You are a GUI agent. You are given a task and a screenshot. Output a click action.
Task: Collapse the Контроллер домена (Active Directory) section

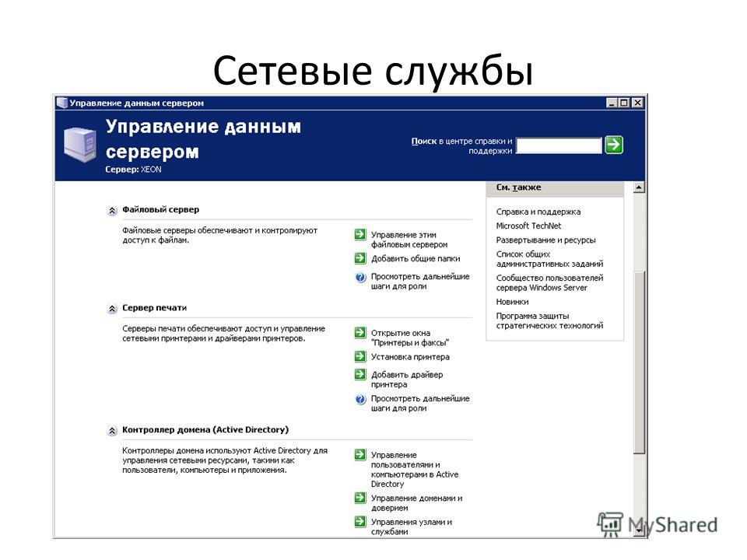[112, 431]
